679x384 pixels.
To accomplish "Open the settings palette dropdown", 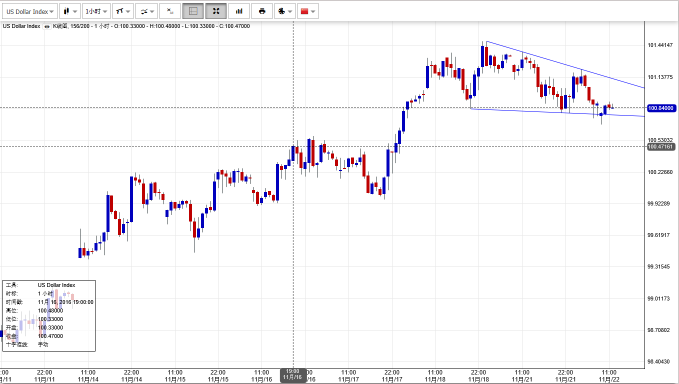I will (285, 11).
